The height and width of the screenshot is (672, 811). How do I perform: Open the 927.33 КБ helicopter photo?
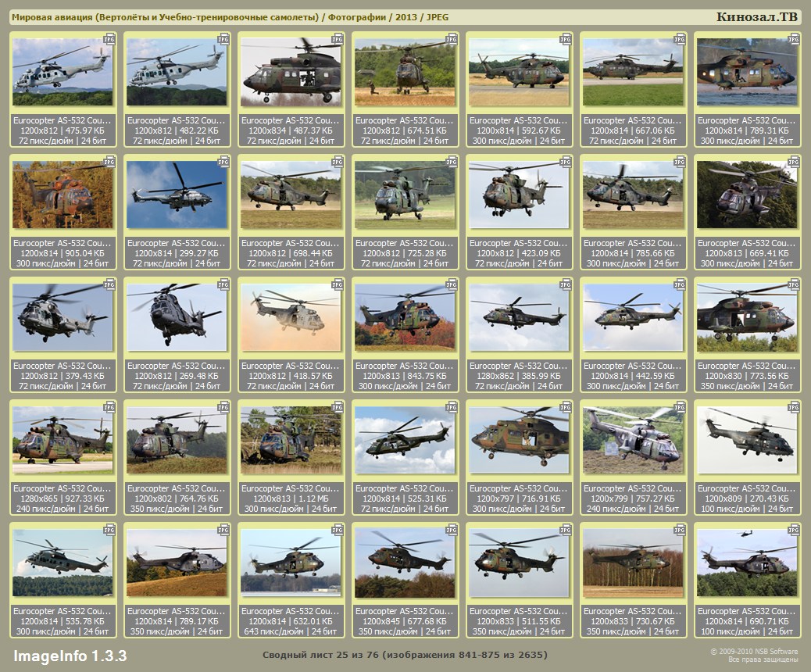(x=63, y=441)
